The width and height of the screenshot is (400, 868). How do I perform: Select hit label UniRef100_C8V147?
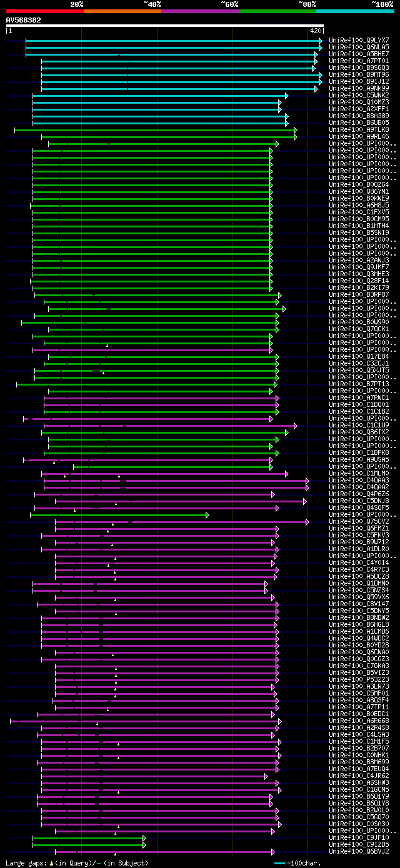pos(359,604)
